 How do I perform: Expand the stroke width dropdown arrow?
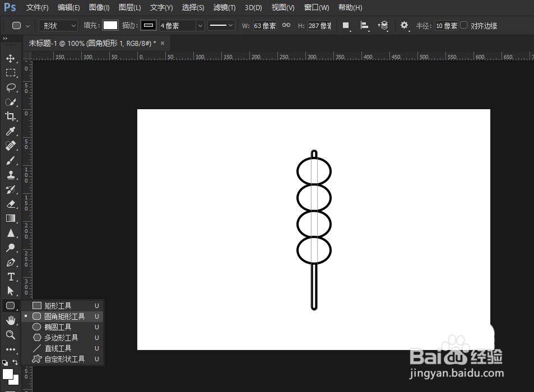tap(200, 26)
